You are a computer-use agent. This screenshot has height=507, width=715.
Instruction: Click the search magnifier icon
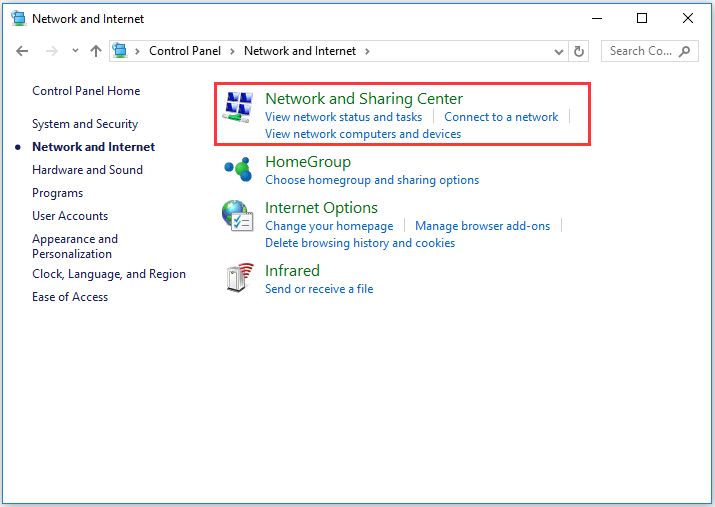684,51
